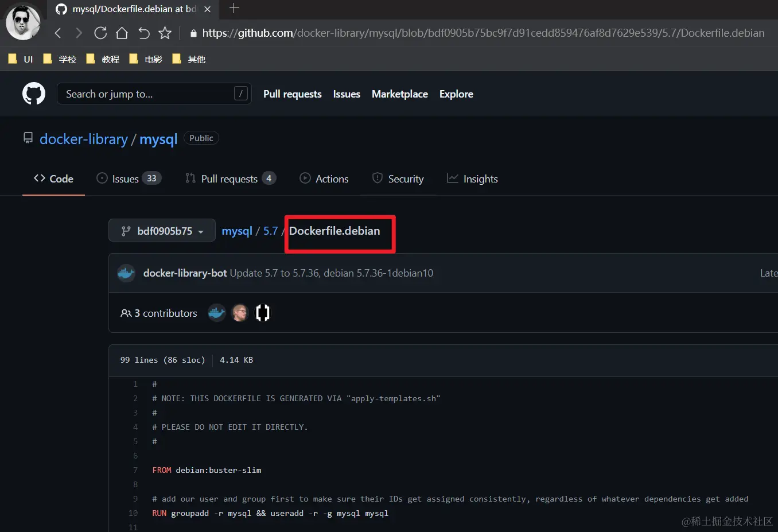Click line number 2 in the file
The image size is (778, 532).
click(135, 398)
